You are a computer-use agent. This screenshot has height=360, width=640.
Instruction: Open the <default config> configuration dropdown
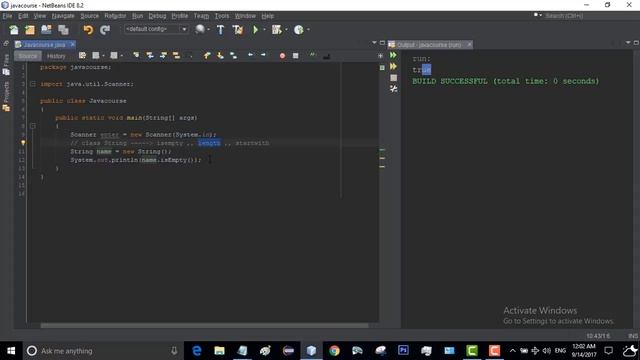click(x=156, y=29)
